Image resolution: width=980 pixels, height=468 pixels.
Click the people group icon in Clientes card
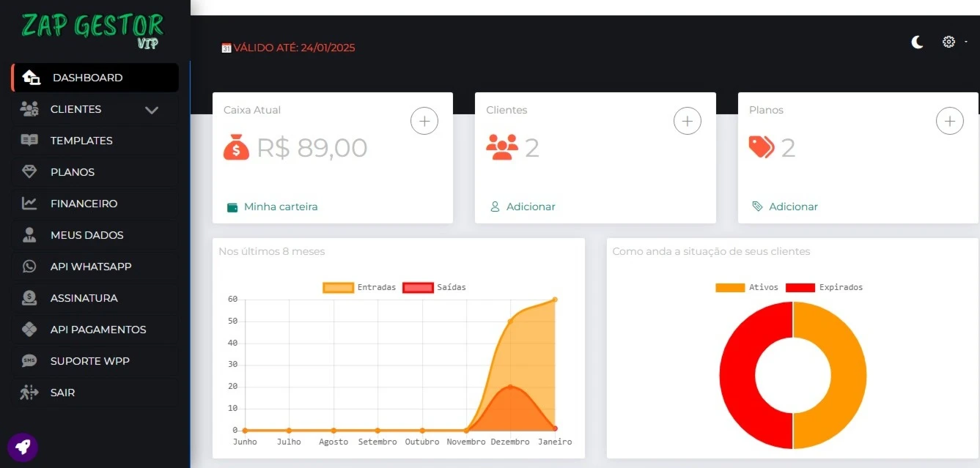point(502,147)
